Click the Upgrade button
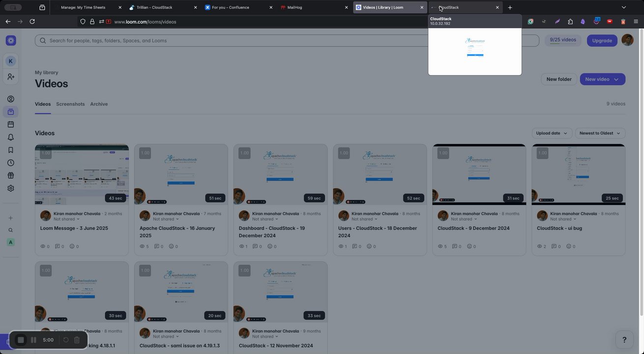This screenshot has height=354, width=644. [602, 40]
